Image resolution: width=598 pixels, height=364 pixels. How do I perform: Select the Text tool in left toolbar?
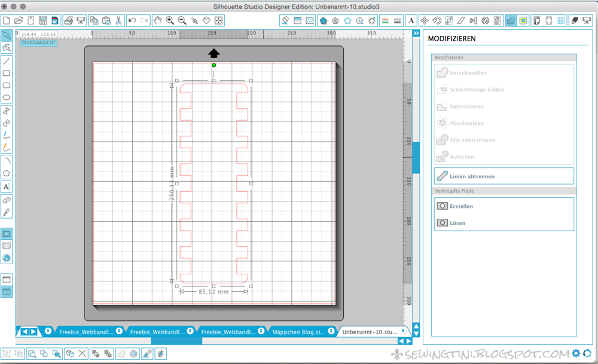click(x=7, y=186)
